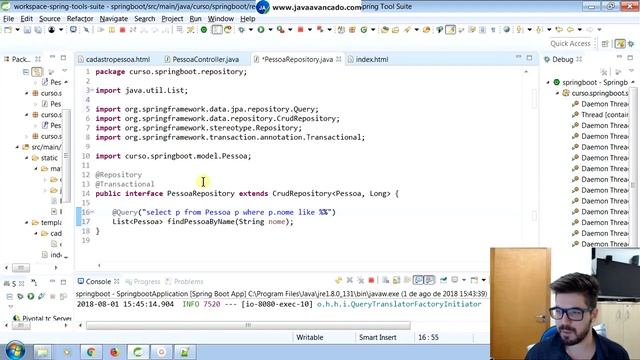Fold the import block at line 3
Screen dimensions: 640x360
pos(92,90)
